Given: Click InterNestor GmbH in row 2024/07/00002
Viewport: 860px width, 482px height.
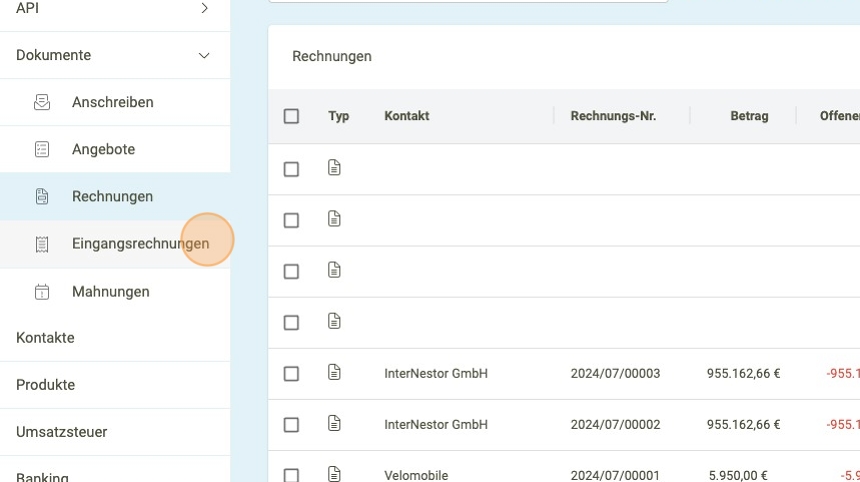Looking at the screenshot, I should (435, 424).
